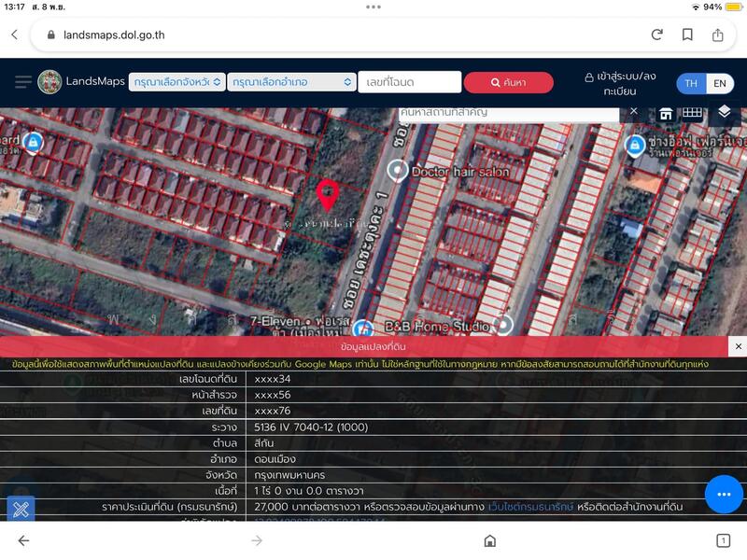Screen dimensions: 747x560
Task: Reload the page in the browser
Action: tap(657, 35)
